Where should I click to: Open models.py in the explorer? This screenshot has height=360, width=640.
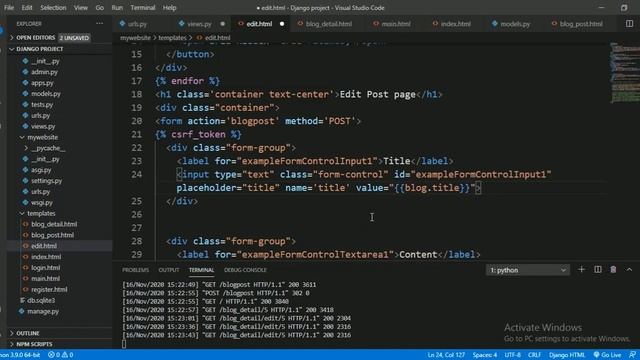[46, 94]
